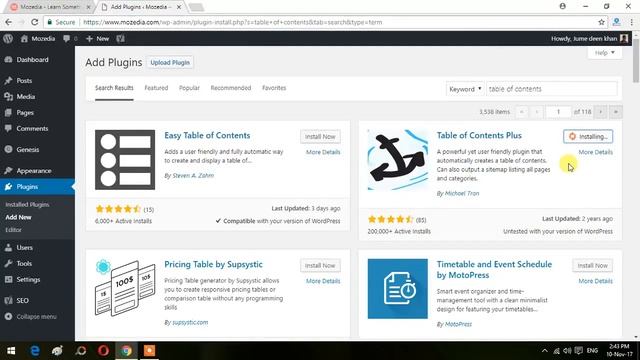Switch to the Featured tab
This screenshot has height=360, width=640.
click(156, 88)
